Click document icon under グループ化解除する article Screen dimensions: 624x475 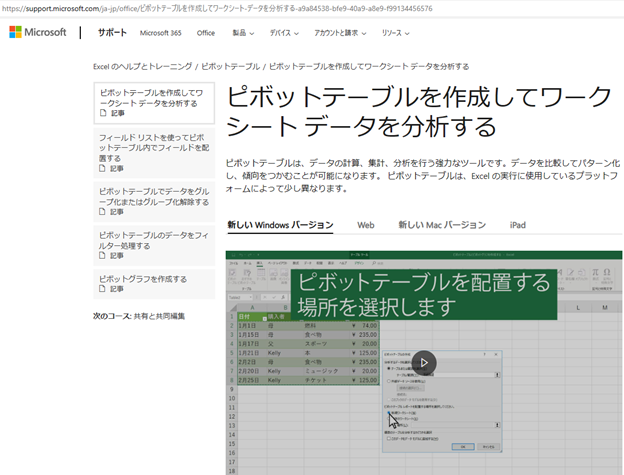(x=102, y=212)
